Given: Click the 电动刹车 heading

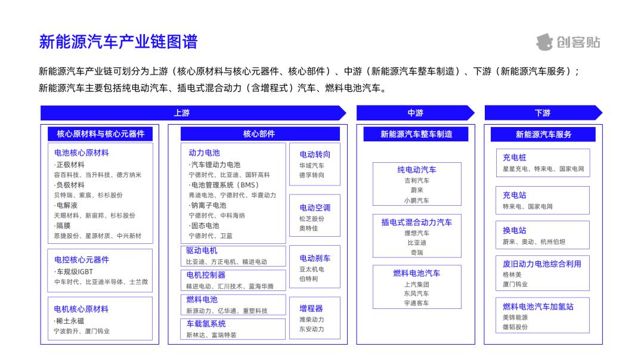Looking at the screenshot, I should [315, 258].
